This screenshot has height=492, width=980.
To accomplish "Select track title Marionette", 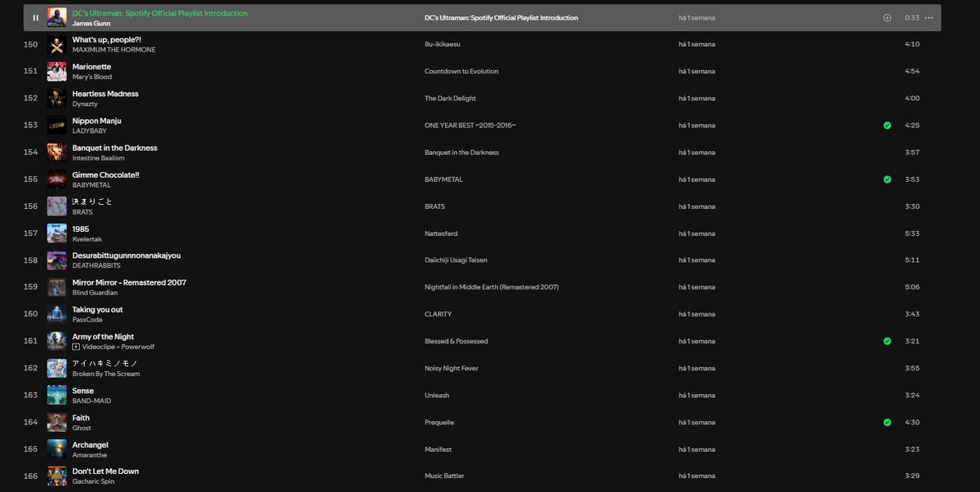I will [91, 67].
